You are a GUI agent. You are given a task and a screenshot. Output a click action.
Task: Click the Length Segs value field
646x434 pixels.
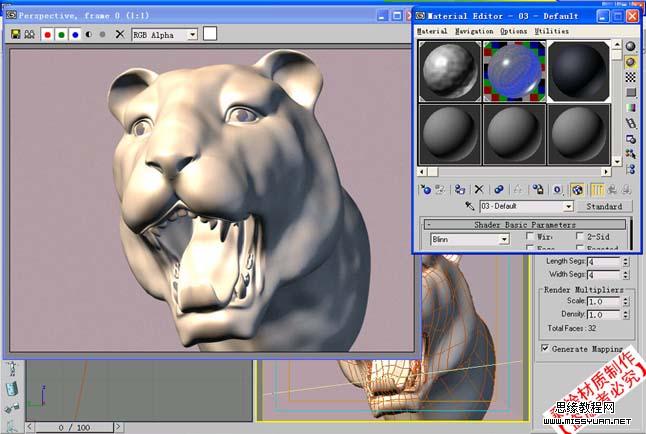(x=604, y=262)
